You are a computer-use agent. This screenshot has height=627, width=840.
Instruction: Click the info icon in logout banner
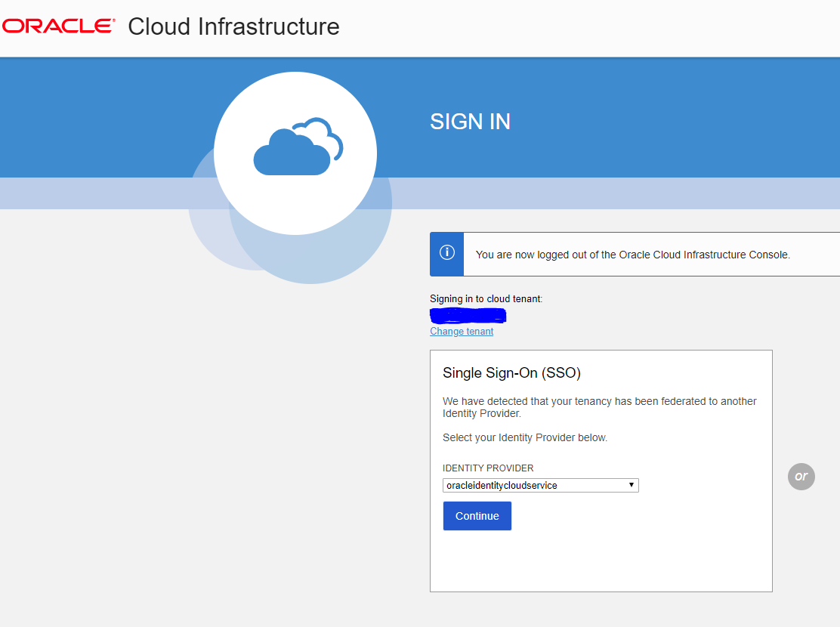point(446,252)
